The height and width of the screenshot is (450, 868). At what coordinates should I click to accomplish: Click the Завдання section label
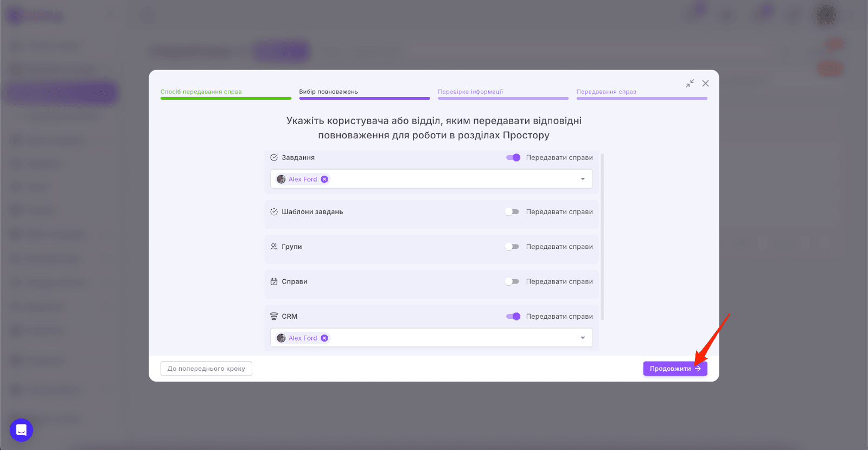tap(298, 158)
